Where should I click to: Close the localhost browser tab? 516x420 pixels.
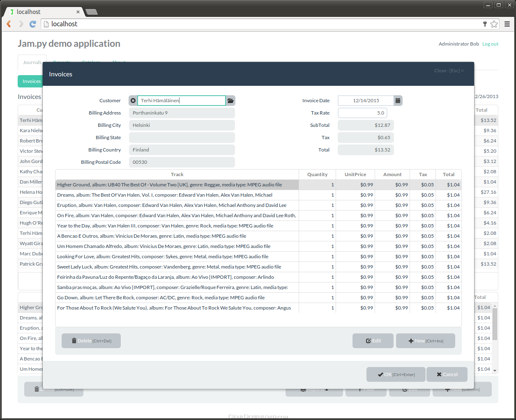tap(78, 12)
